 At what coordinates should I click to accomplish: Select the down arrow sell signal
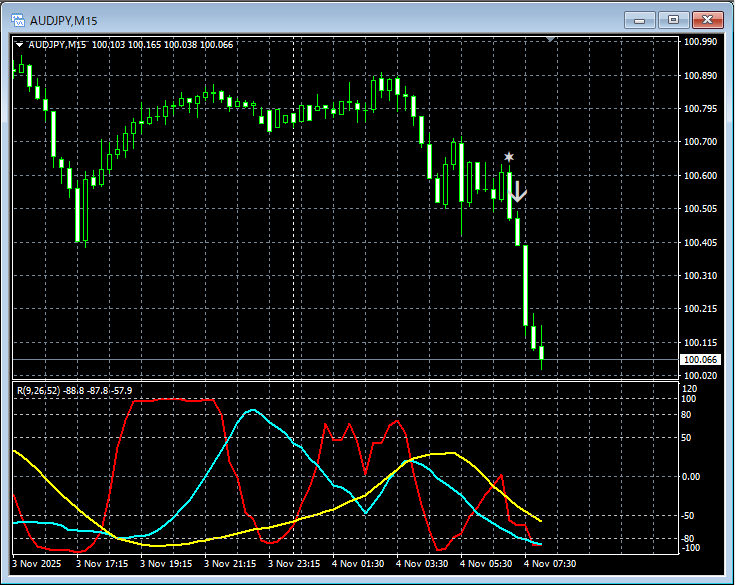(x=518, y=192)
